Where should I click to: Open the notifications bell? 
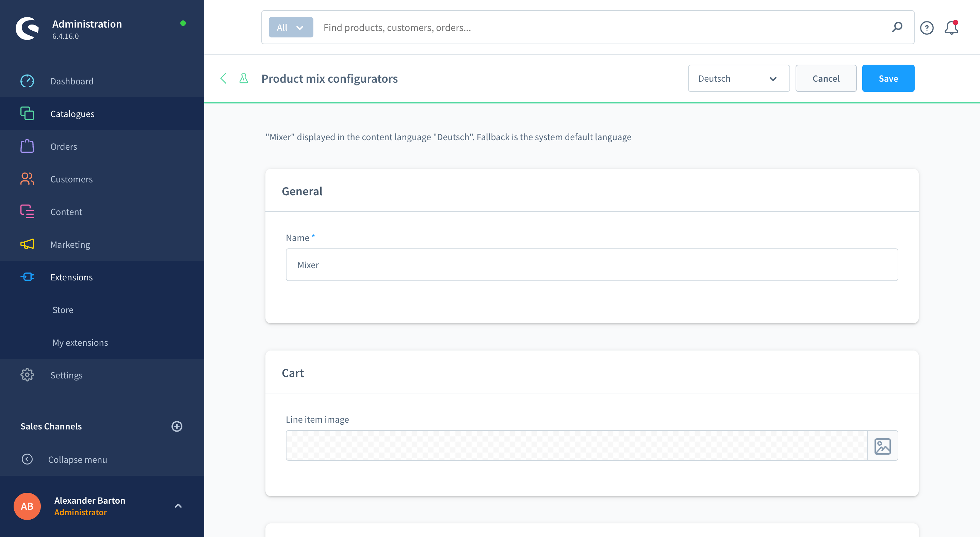coord(951,28)
